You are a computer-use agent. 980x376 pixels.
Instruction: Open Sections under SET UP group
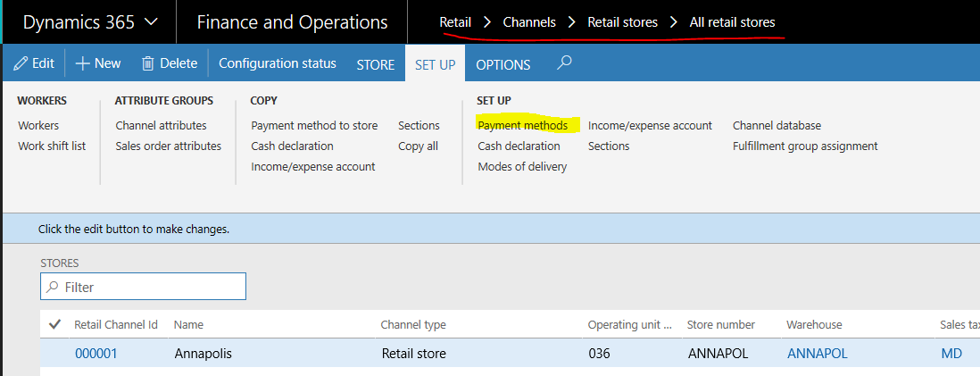tap(609, 146)
